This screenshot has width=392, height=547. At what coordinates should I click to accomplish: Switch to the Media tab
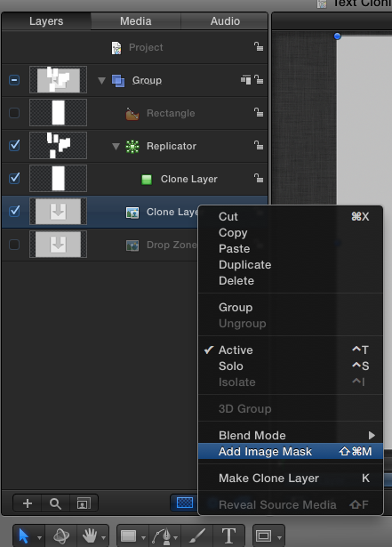point(136,21)
